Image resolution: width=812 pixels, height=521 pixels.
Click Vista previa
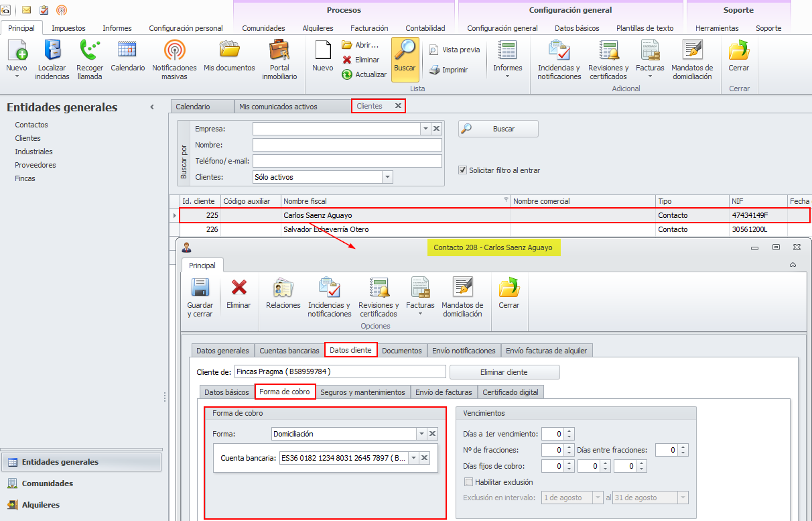tap(454, 50)
